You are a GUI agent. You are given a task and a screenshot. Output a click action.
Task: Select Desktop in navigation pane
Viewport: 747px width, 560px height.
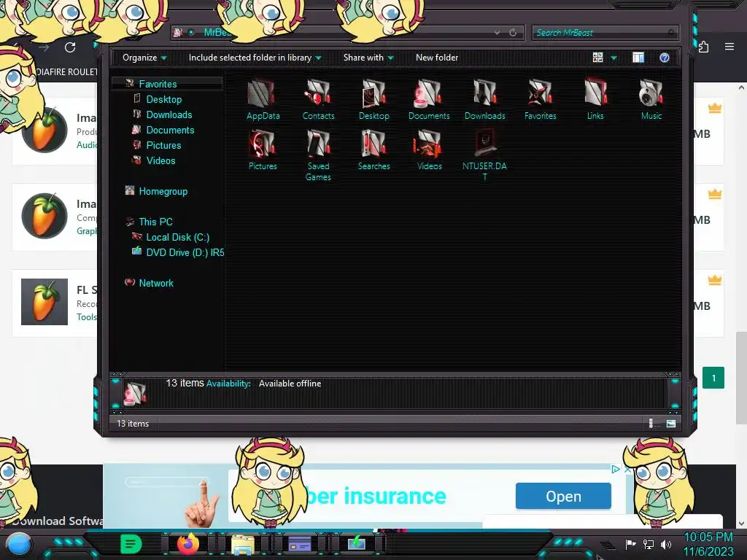tap(164, 99)
